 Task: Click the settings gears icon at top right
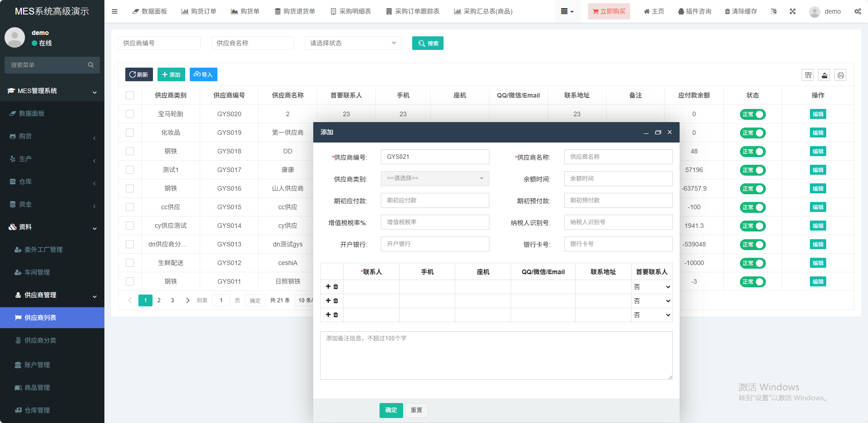[x=857, y=11]
